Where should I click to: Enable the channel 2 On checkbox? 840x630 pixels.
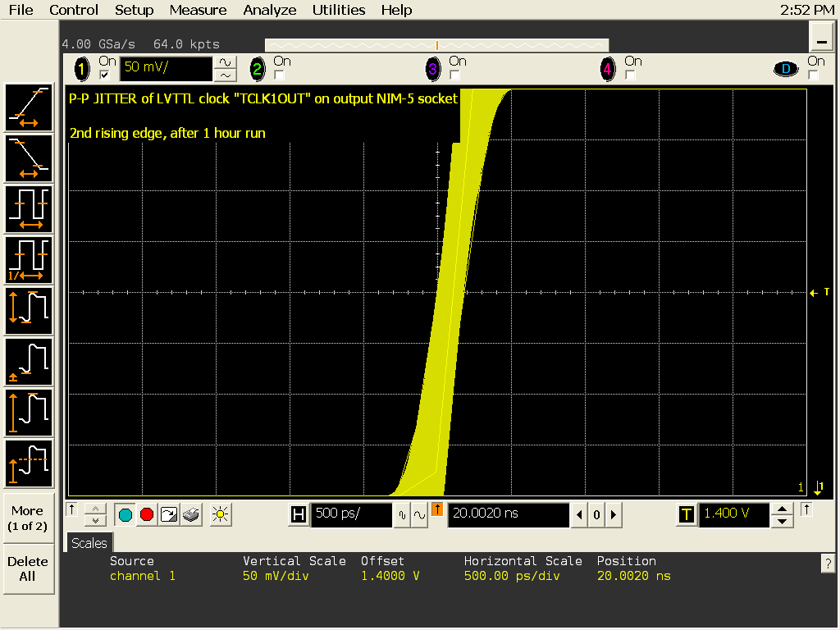279,75
